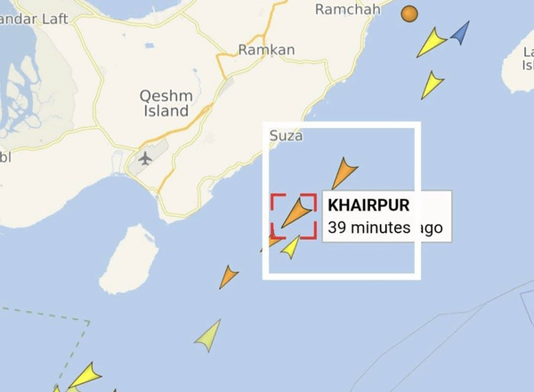The image size is (534, 392).
Task: Select the partly hidden orange ship on white frame edge
Action: [x=270, y=241]
